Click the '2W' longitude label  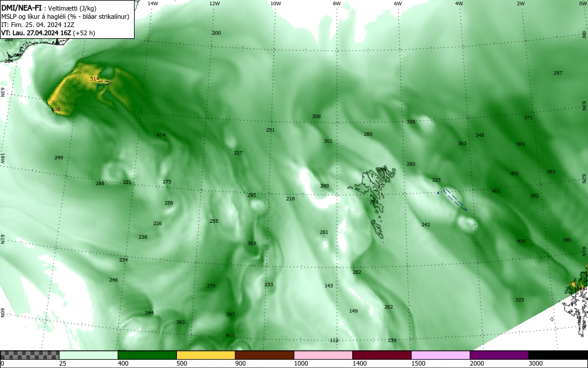[x=520, y=4]
